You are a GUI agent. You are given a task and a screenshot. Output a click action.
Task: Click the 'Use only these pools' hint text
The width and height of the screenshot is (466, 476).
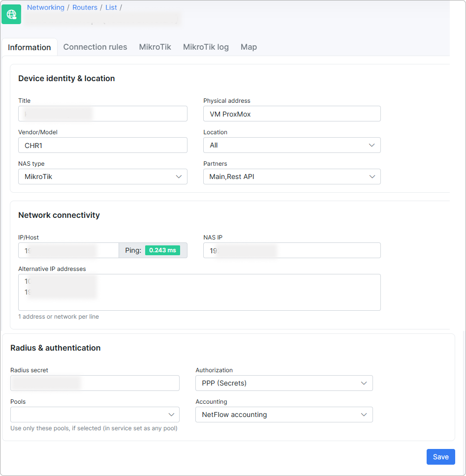point(94,428)
